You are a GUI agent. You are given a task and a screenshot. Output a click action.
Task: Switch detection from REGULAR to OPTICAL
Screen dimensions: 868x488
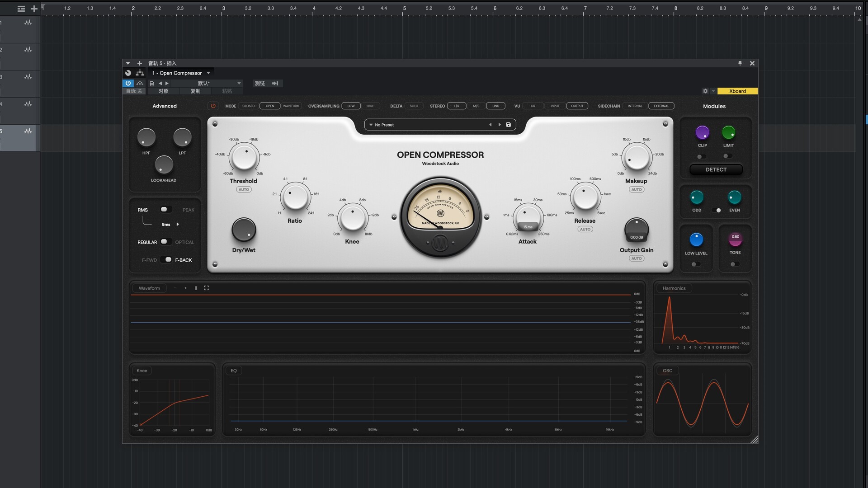(166, 242)
